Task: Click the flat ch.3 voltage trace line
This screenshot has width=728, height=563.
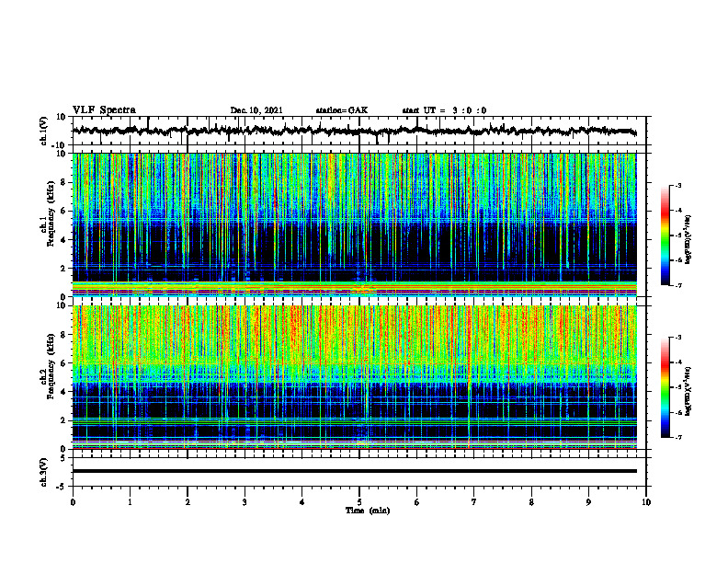Action: point(354,471)
